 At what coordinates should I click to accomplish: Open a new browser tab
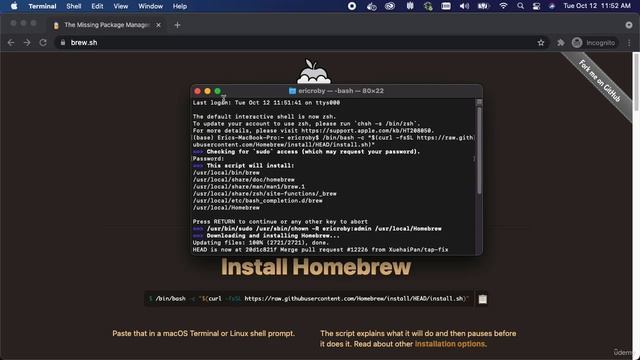click(177, 25)
